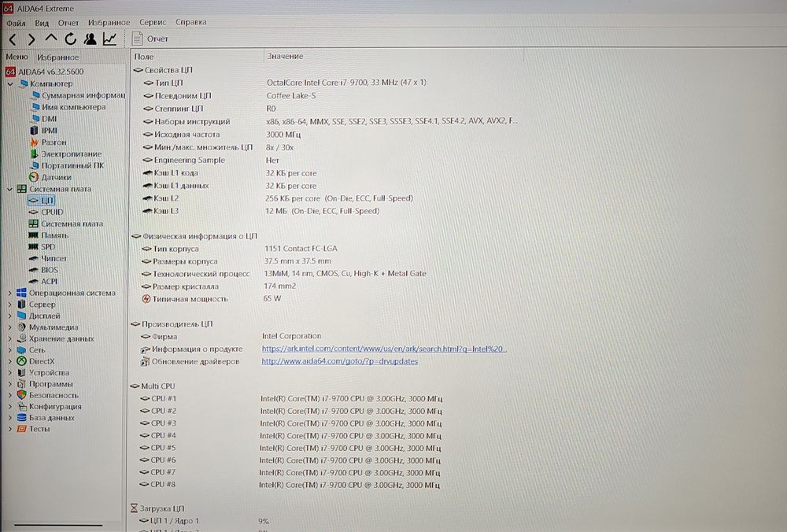Select the ЦП item under Системная плата
This screenshot has width=787, height=532.
coord(42,201)
